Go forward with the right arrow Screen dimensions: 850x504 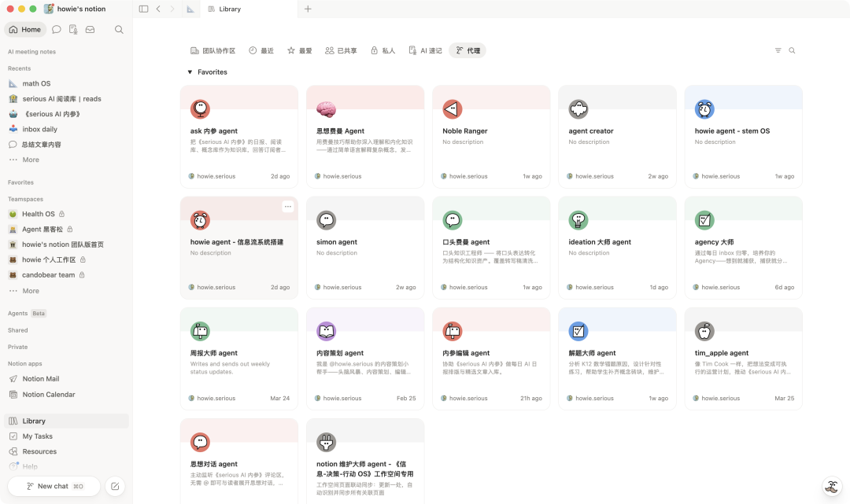(x=172, y=9)
